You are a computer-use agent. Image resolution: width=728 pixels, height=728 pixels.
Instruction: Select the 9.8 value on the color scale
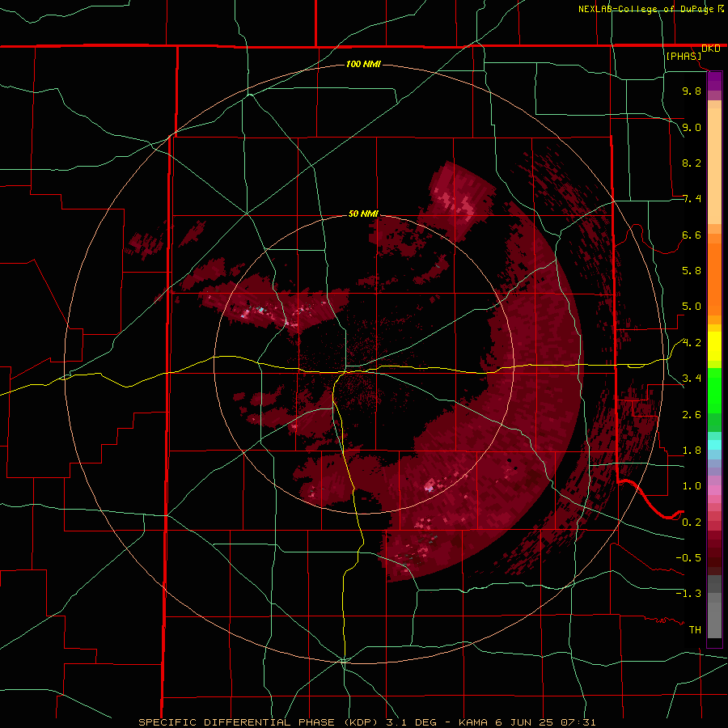[692, 91]
